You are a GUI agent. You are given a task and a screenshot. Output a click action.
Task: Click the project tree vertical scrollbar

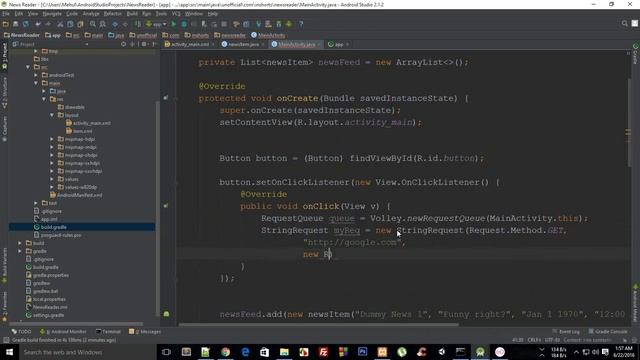tap(157, 208)
